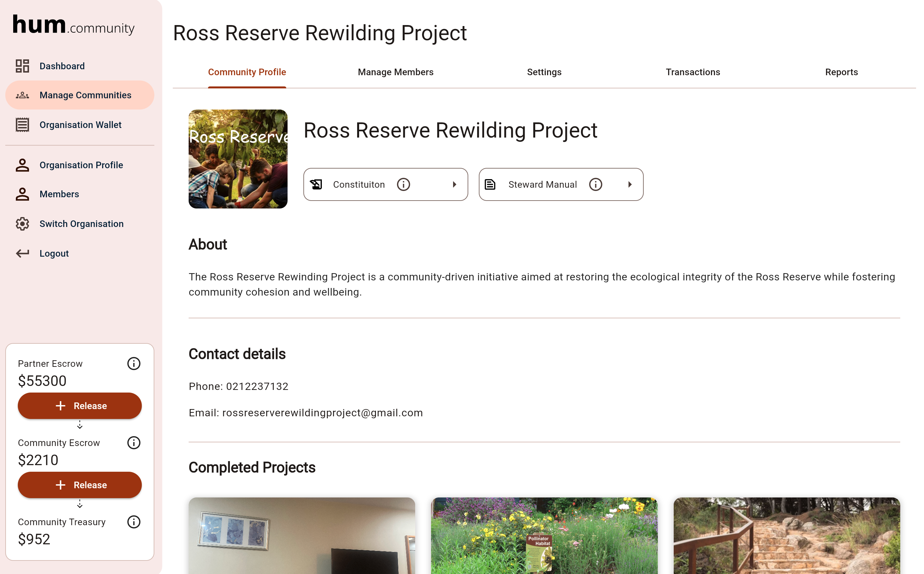Click the Organisation Wallet receipt icon
924x574 pixels.
(22, 125)
